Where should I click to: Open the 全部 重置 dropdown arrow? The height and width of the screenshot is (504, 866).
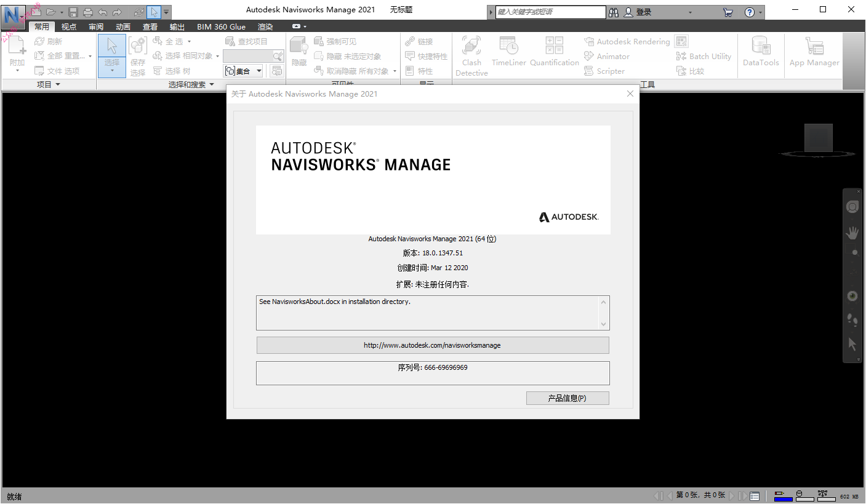[90, 56]
